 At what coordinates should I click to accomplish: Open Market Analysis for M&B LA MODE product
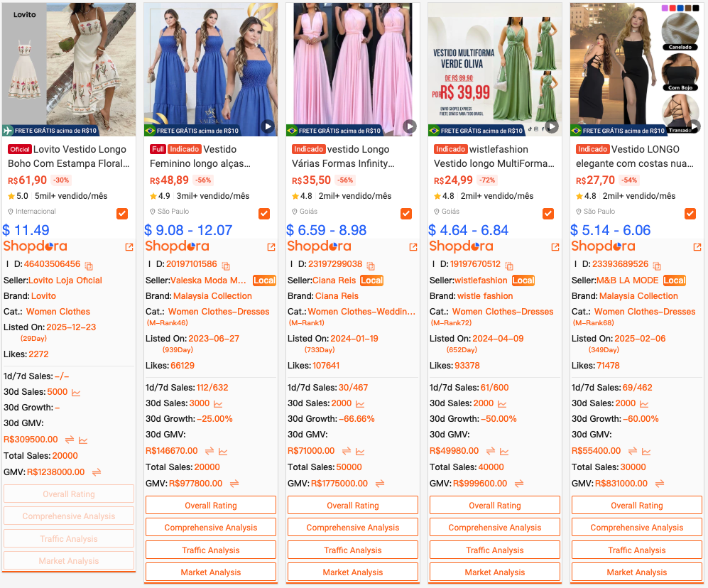pos(637,572)
